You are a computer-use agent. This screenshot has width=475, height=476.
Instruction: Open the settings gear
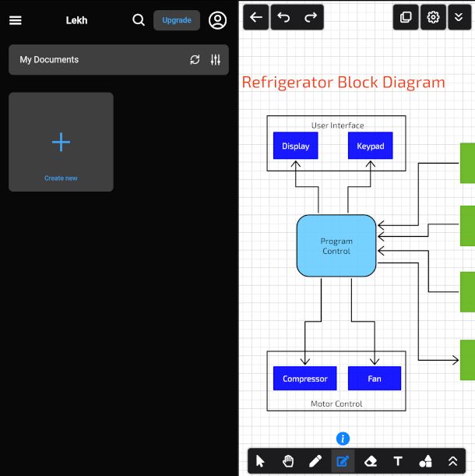point(433,17)
